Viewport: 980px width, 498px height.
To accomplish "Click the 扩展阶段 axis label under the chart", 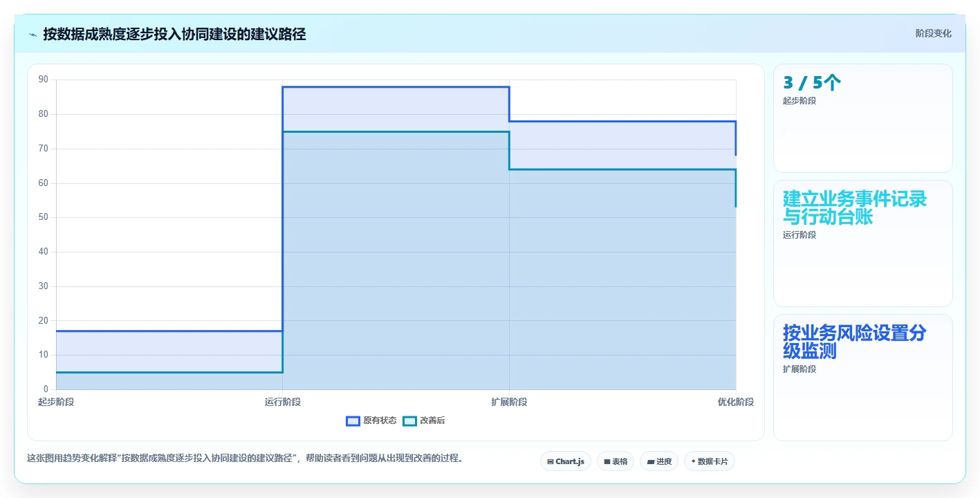I will [509, 402].
